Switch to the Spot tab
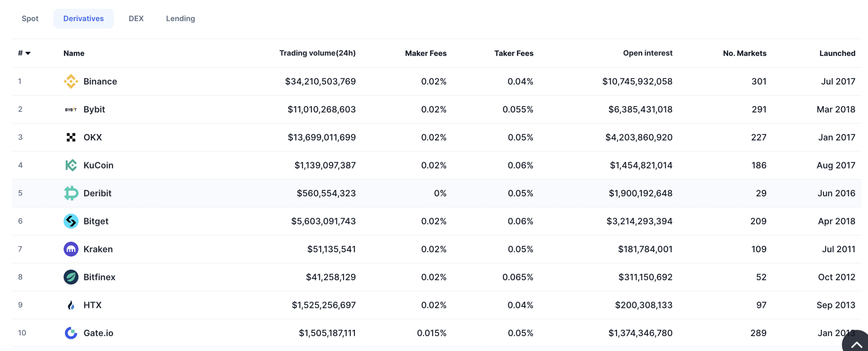This screenshot has width=868, height=351. coord(30,19)
